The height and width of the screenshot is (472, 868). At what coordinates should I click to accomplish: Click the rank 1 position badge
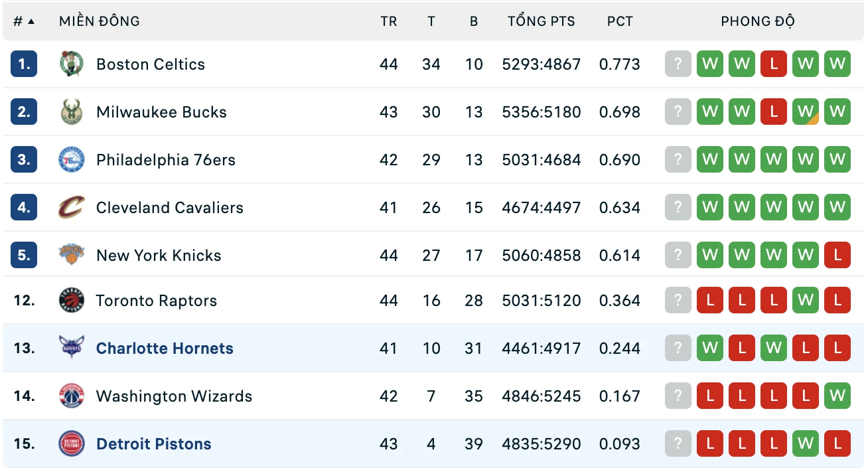click(24, 64)
